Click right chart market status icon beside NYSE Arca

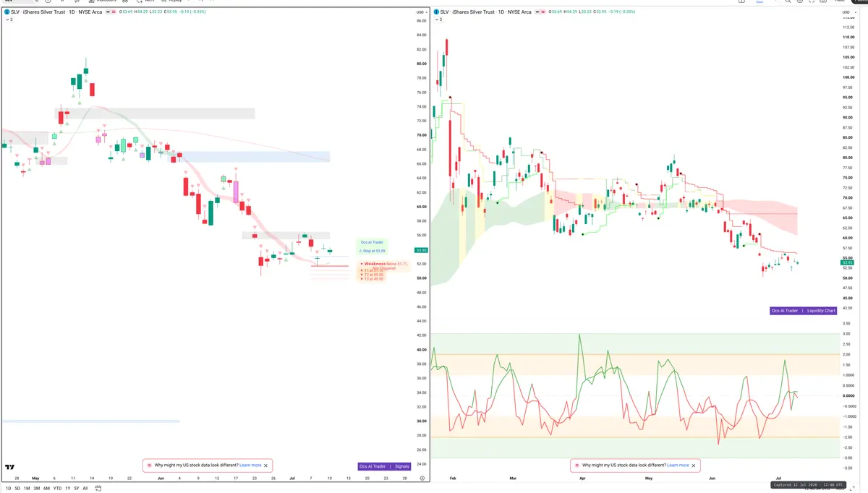click(536, 12)
